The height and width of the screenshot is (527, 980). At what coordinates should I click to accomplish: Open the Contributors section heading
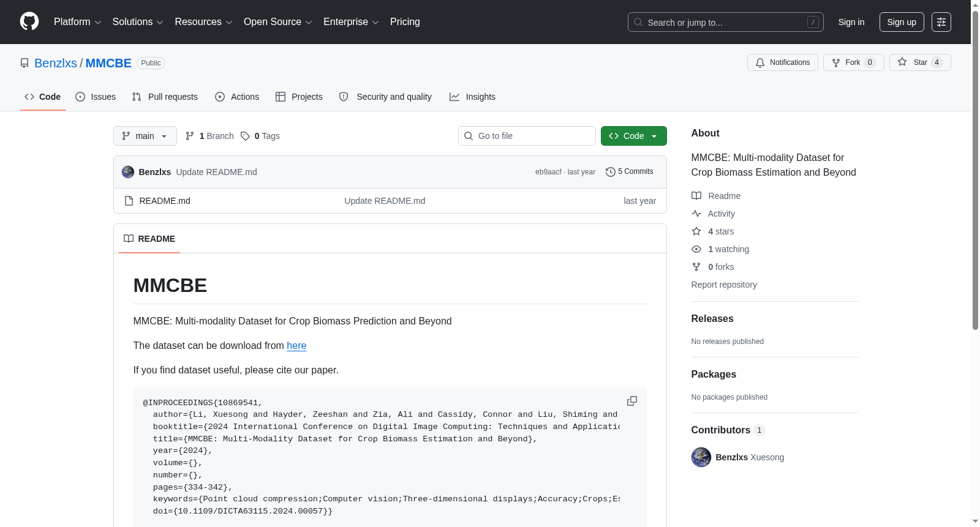[x=728, y=430]
